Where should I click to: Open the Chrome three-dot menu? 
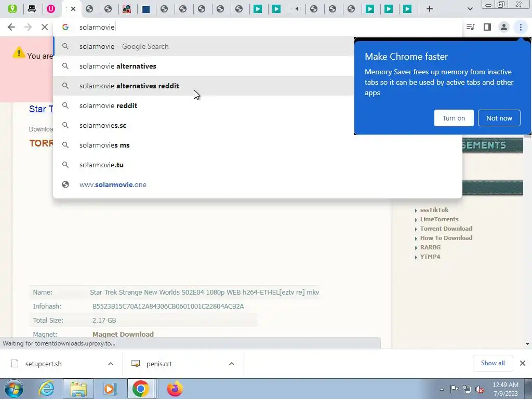(x=521, y=27)
